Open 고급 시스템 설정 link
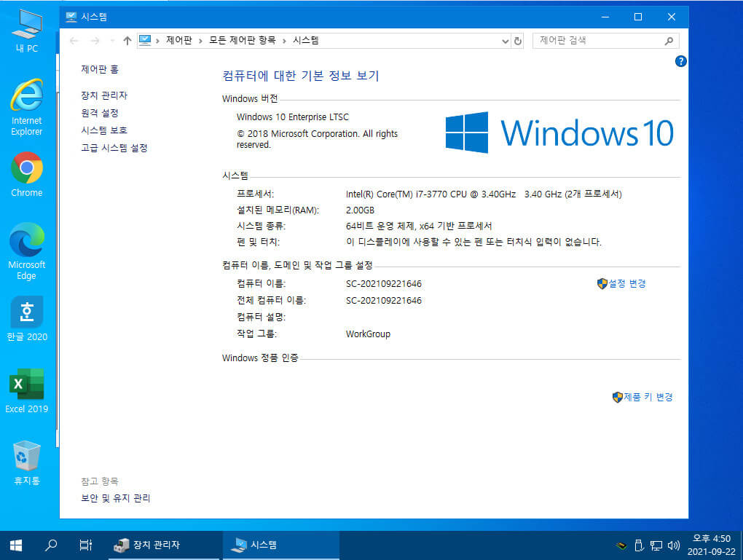The width and height of the screenshot is (743, 560). coord(114,148)
